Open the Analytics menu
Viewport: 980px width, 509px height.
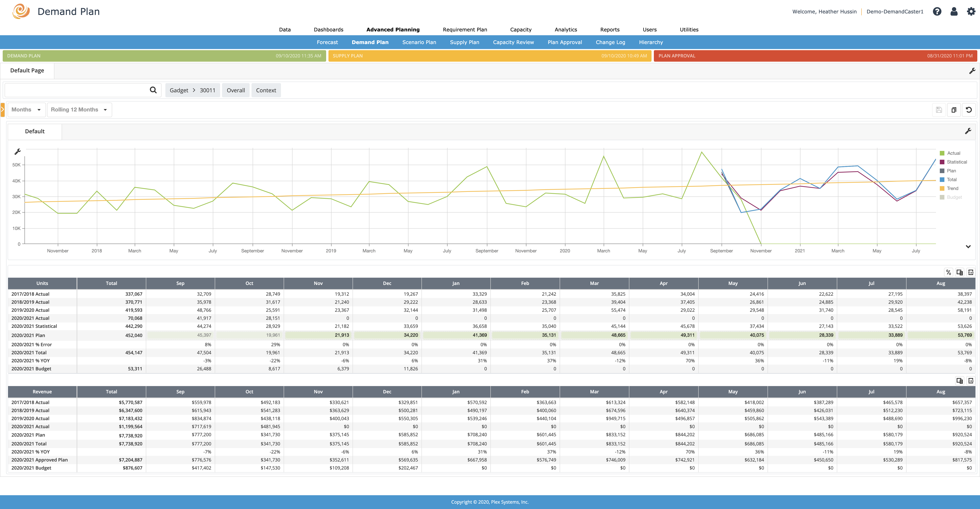(565, 30)
